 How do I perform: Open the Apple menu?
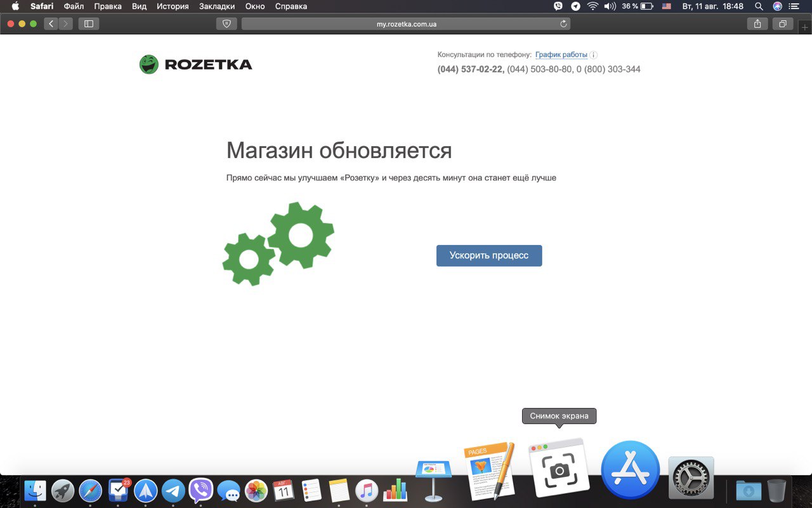click(15, 6)
